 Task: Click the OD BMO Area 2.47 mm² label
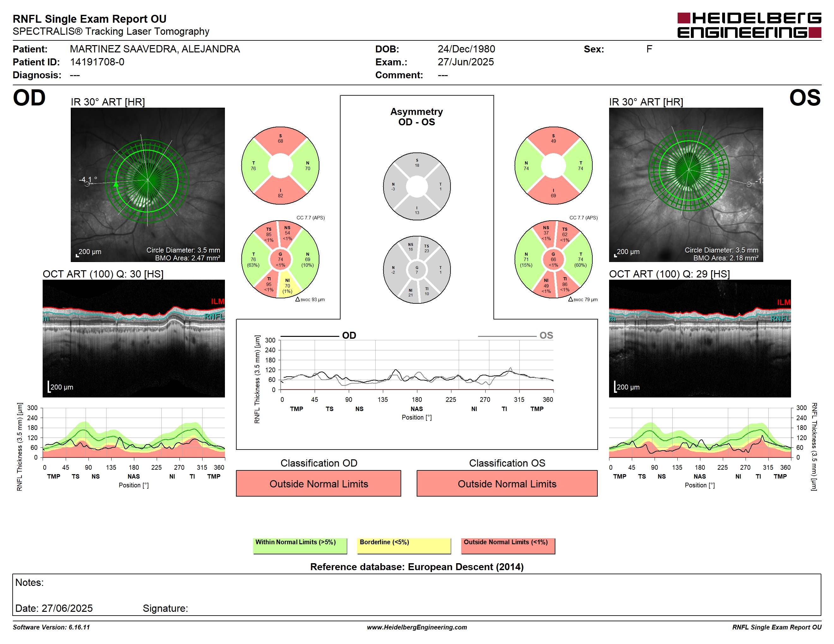coord(188,258)
